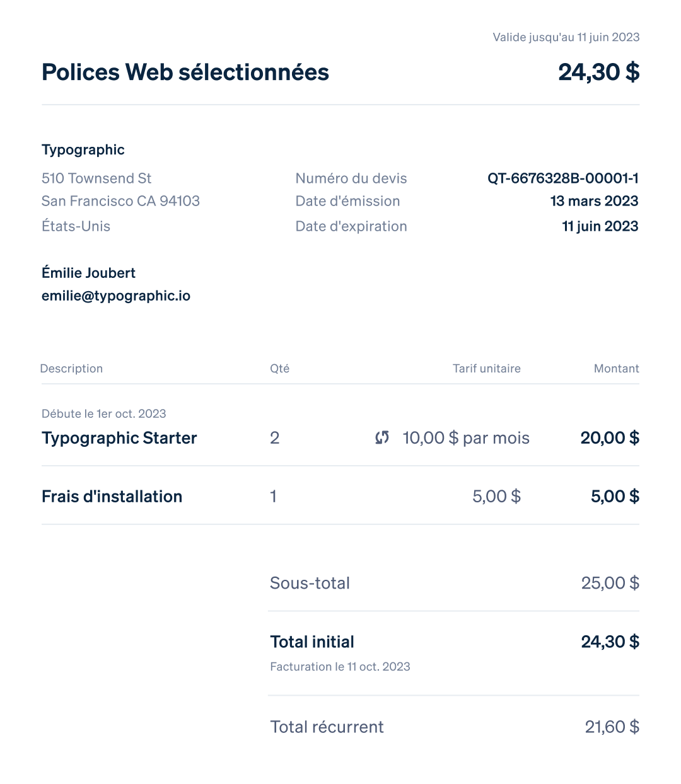Click the Typographic Starter line item
The image size is (681, 784).
pyautogui.click(x=119, y=438)
